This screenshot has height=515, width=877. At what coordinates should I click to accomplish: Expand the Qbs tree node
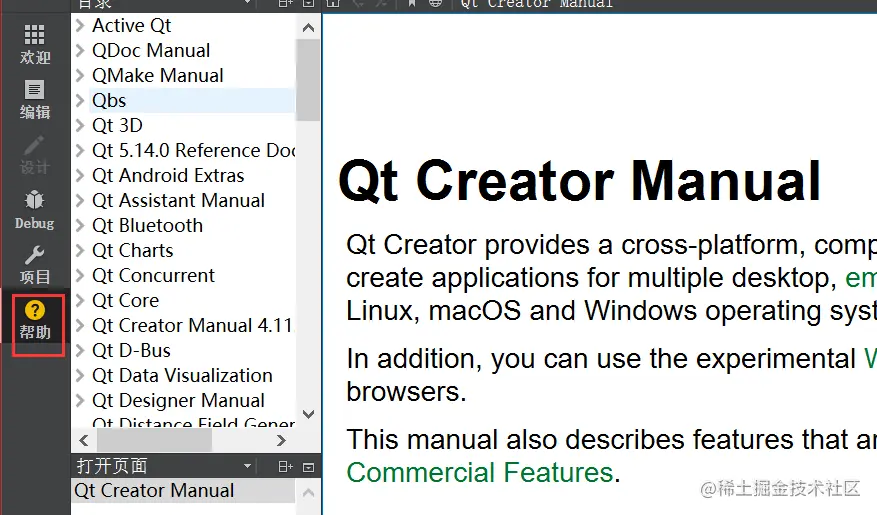coord(80,101)
